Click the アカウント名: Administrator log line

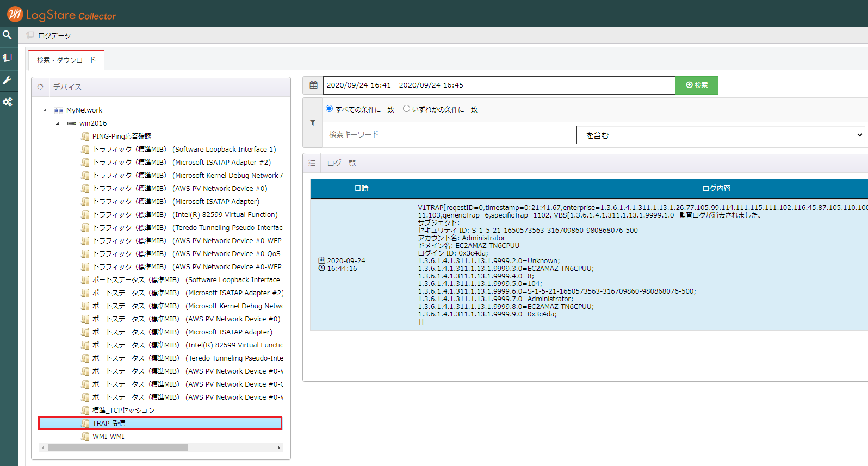462,238
